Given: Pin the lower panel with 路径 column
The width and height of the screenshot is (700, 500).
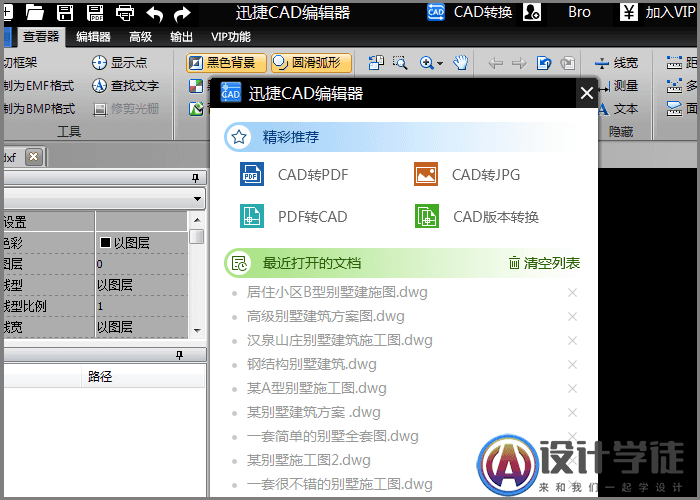Looking at the screenshot, I should pyautogui.click(x=179, y=355).
